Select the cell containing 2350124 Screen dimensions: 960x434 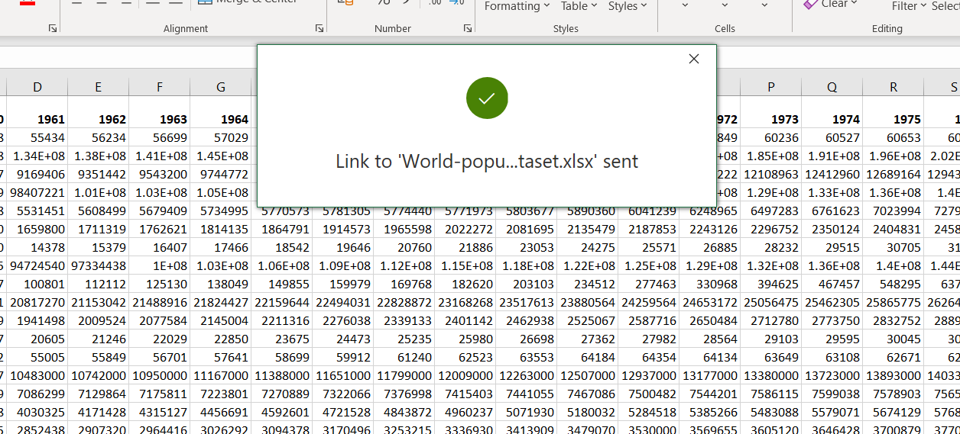point(833,230)
